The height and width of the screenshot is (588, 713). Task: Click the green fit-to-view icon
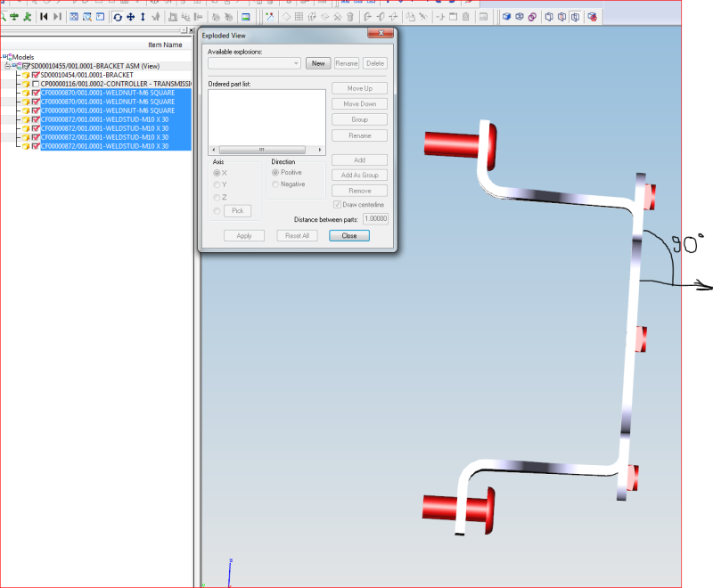pos(14,17)
